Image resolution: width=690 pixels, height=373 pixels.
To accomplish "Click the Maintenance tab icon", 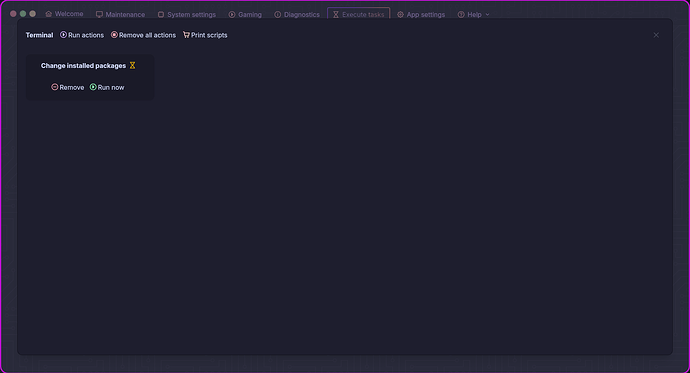I will [99, 15].
